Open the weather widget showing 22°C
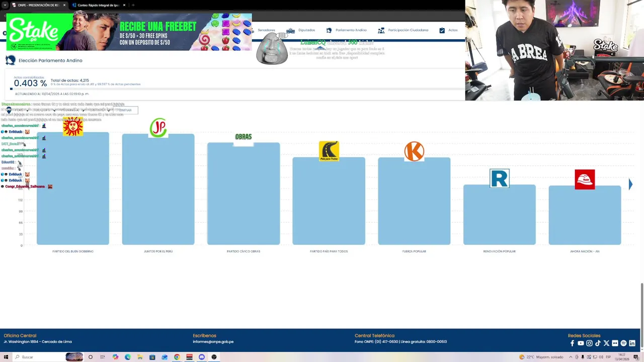The image size is (644, 362). coord(541,357)
